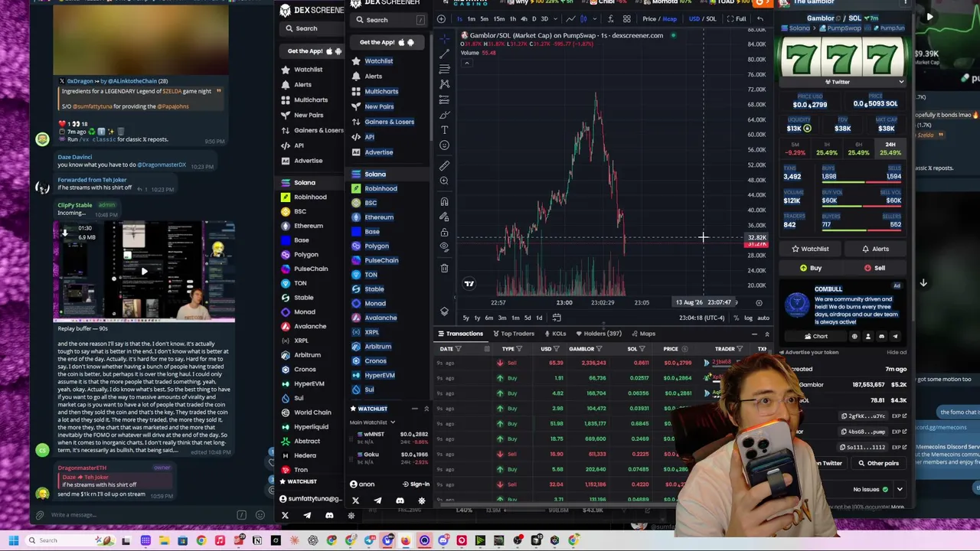Click the Sign-in link in front sidebar
This screenshot has height=551, width=980.
[x=415, y=484]
